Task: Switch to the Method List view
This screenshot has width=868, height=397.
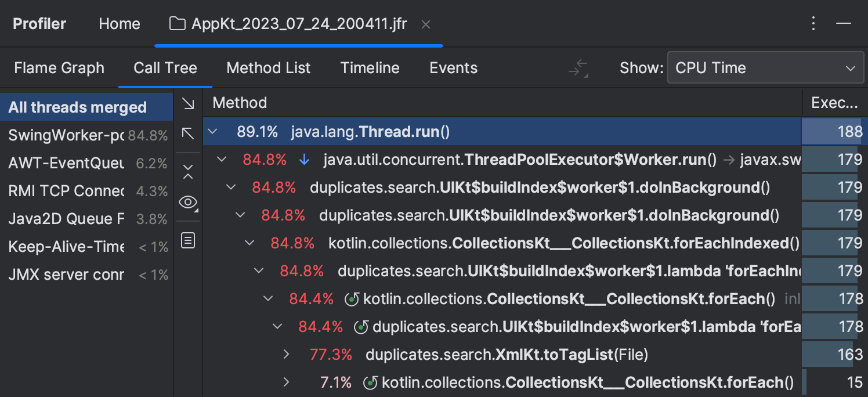Action: pyautogui.click(x=269, y=67)
